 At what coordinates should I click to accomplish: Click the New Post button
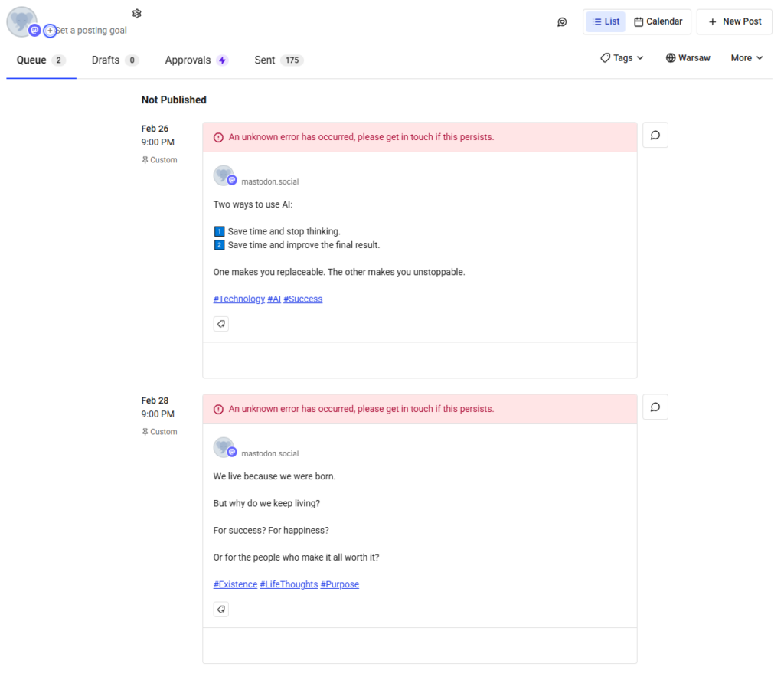[734, 21]
